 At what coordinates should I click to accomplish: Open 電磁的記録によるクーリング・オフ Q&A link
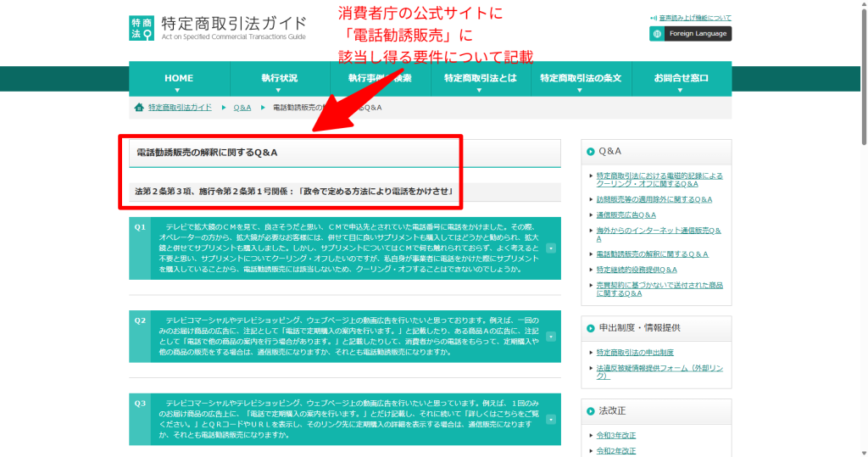click(x=659, y=180)
